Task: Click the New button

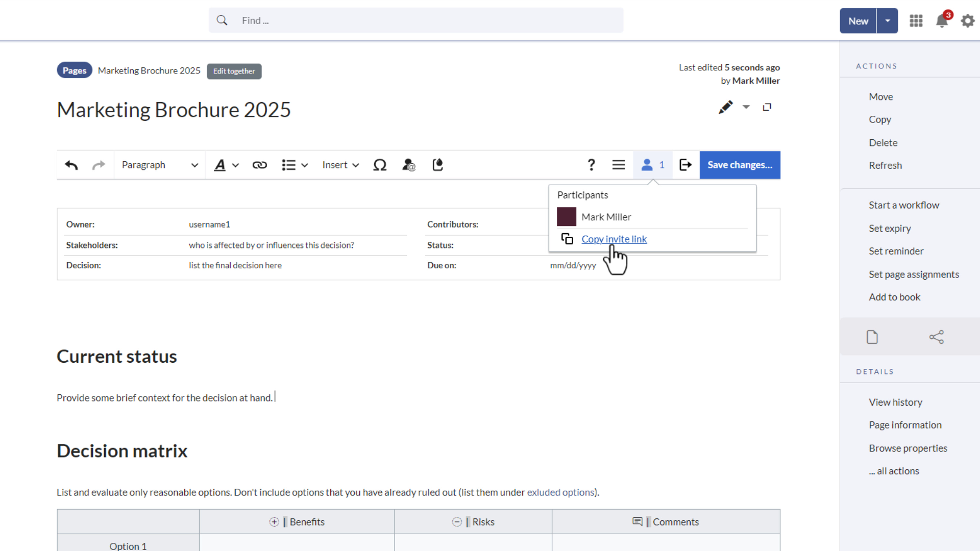Action: pyautogui.click(x=858, y=21)
